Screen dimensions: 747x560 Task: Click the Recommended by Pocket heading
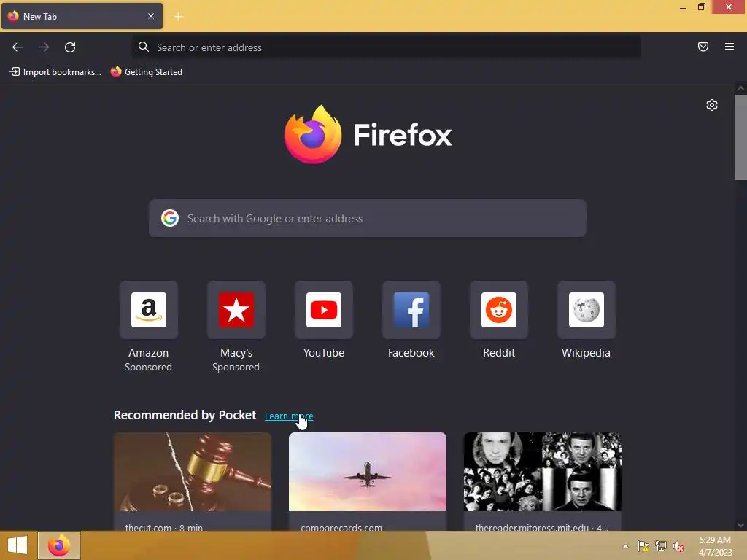[185, 415]
